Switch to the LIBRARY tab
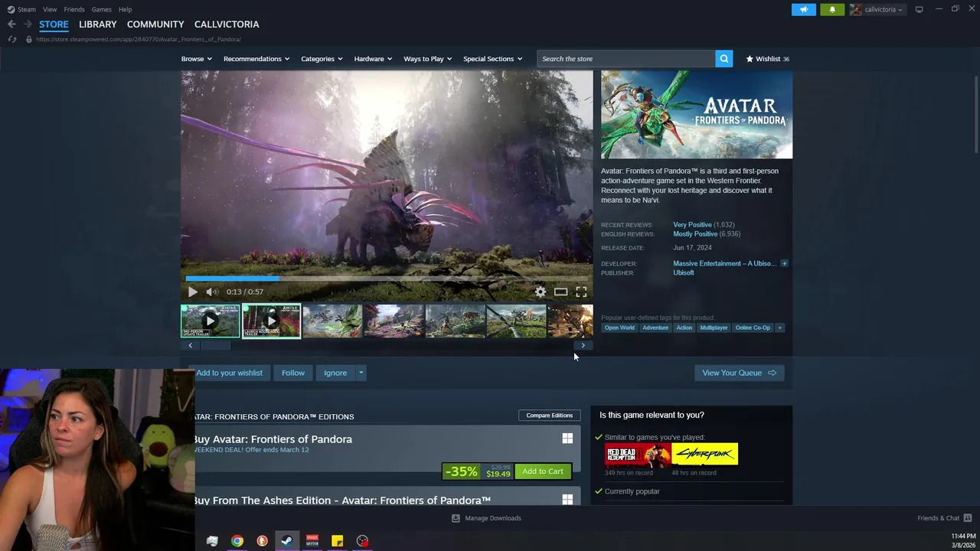 pos(97,24)
